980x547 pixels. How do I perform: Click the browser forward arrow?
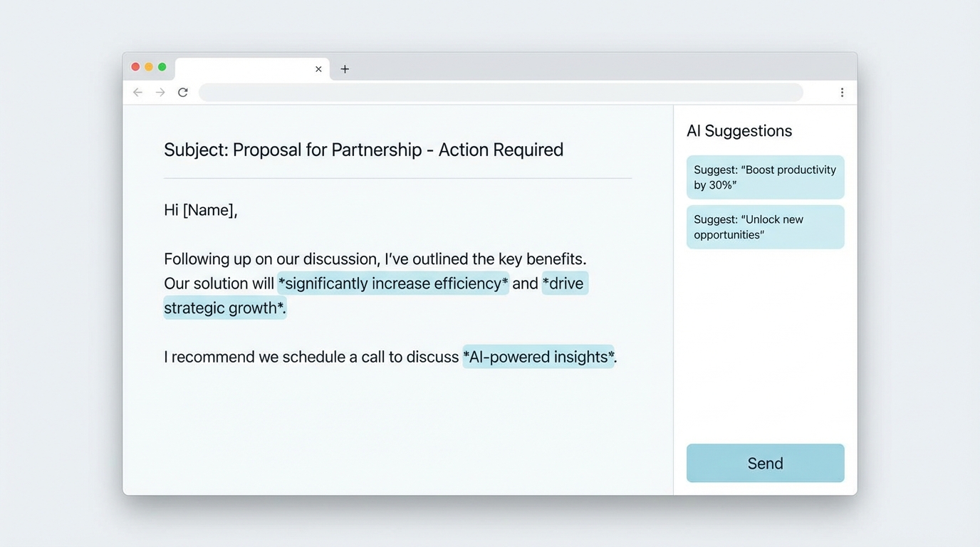[x=160, y=93]
